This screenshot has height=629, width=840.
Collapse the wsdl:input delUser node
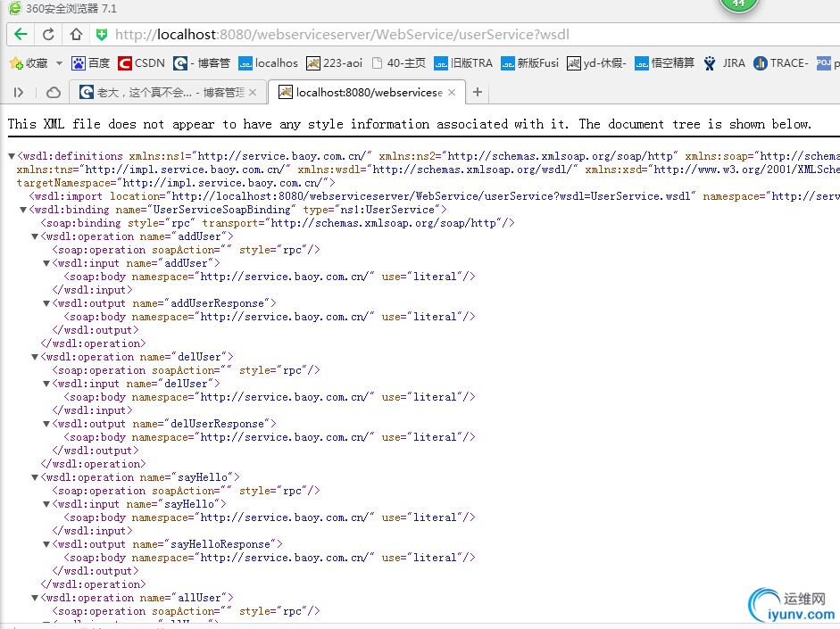click(46, 384)
